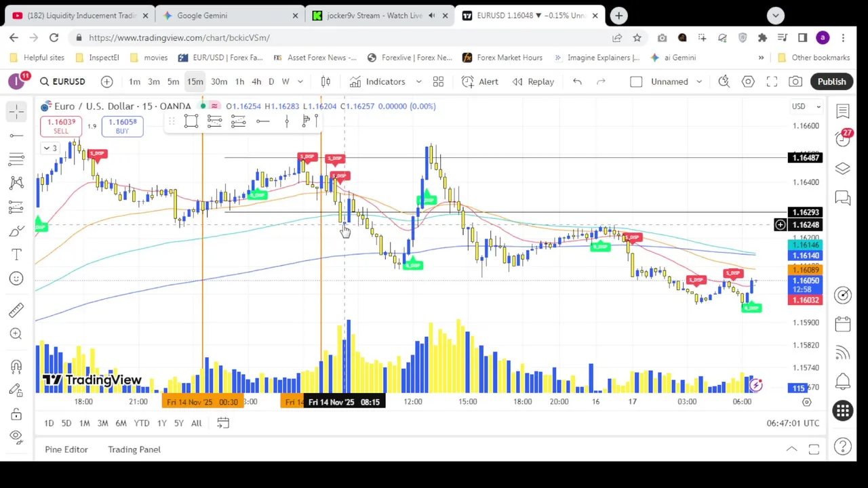Toggle hide all drawings eye icon

point(16,438)
